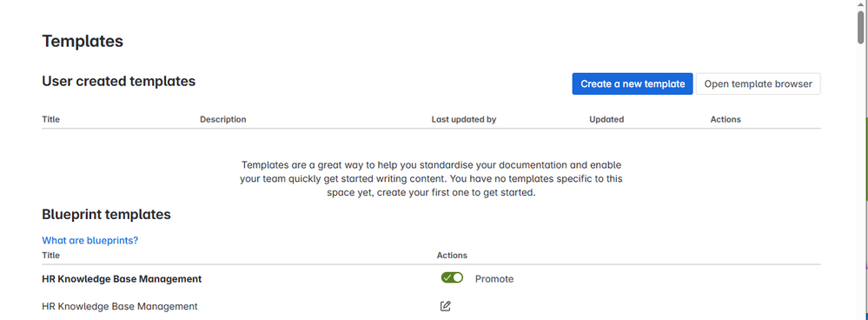Select the non-bold HR Knowledge Base Management entry
The image size is (868, 320).
tap(120, 306)
